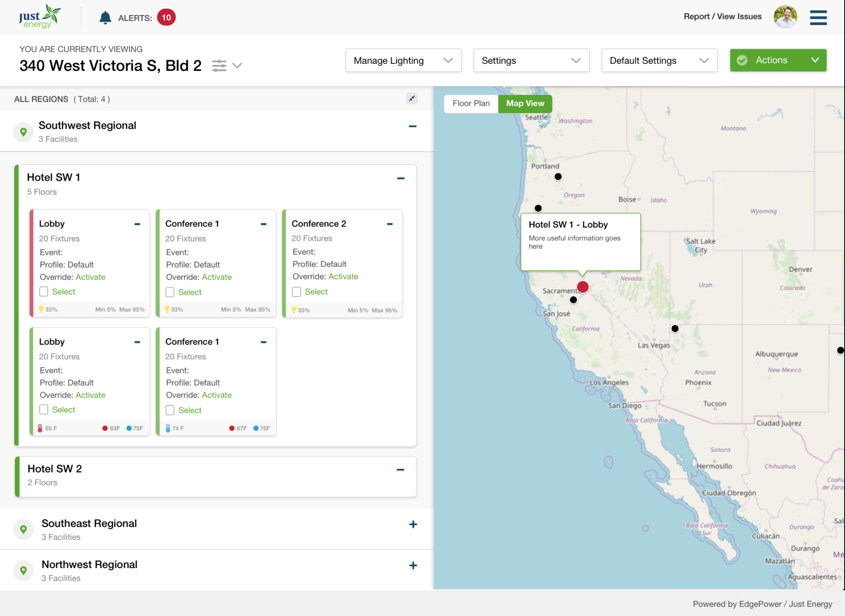This screenshot has height=616, width=845.
Task: Click the alerts bell icon
Action: [105, 18]
